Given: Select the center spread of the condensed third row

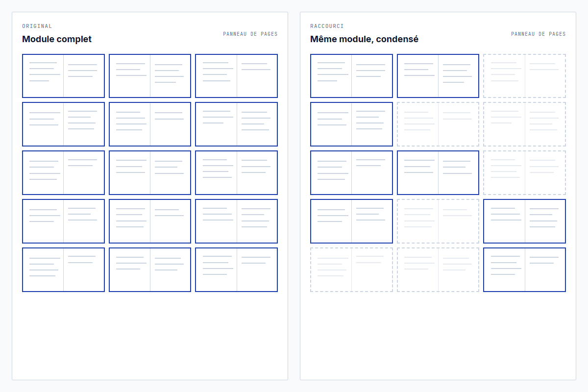Looking at the screenshot, I should (x=438, y=172).
